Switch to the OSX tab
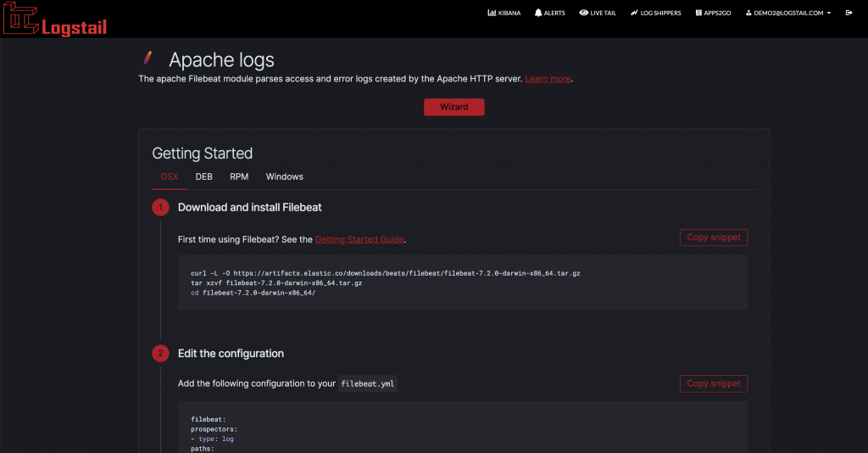The width and height of the screenshot is (868, 453). point(170,176)
